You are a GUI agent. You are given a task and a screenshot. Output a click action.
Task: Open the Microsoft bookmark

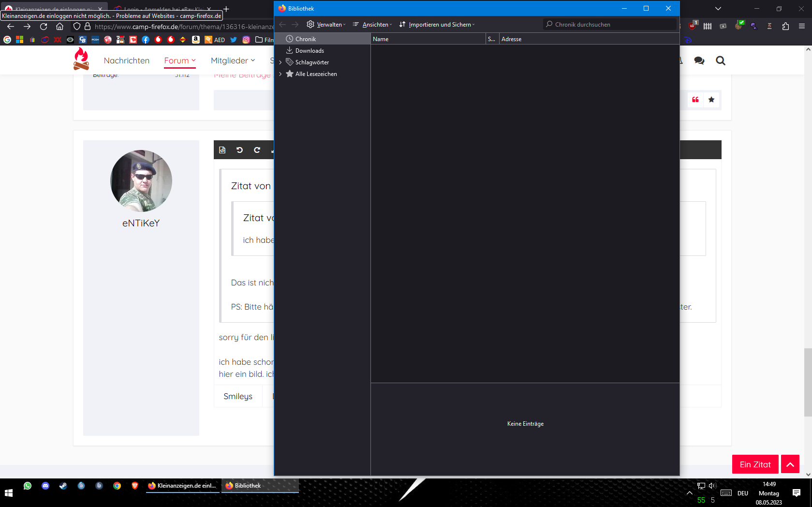20,40
